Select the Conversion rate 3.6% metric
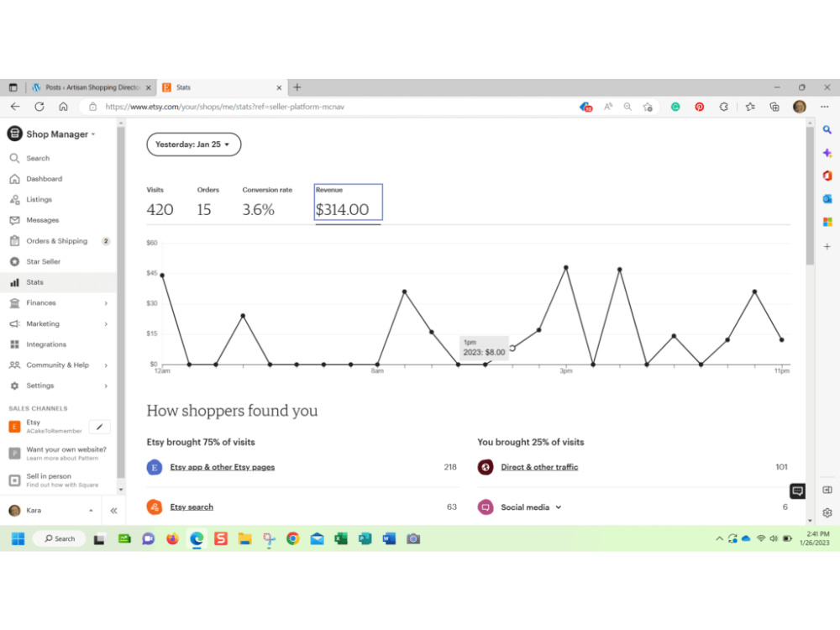Viewport: 840px width, 630px height. (267, 203)
